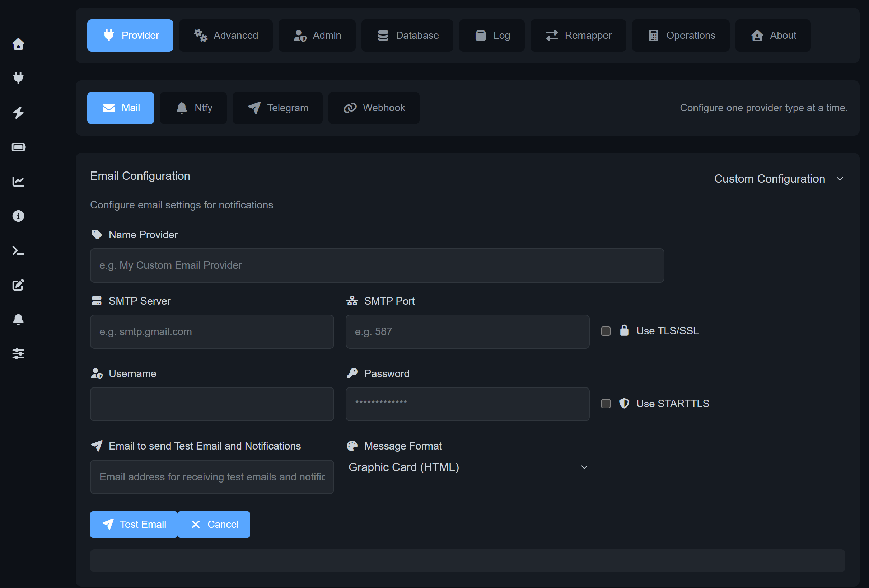Open the Admin tab
This screenshot has width=869, height=588.
click(x=317, y=36)
